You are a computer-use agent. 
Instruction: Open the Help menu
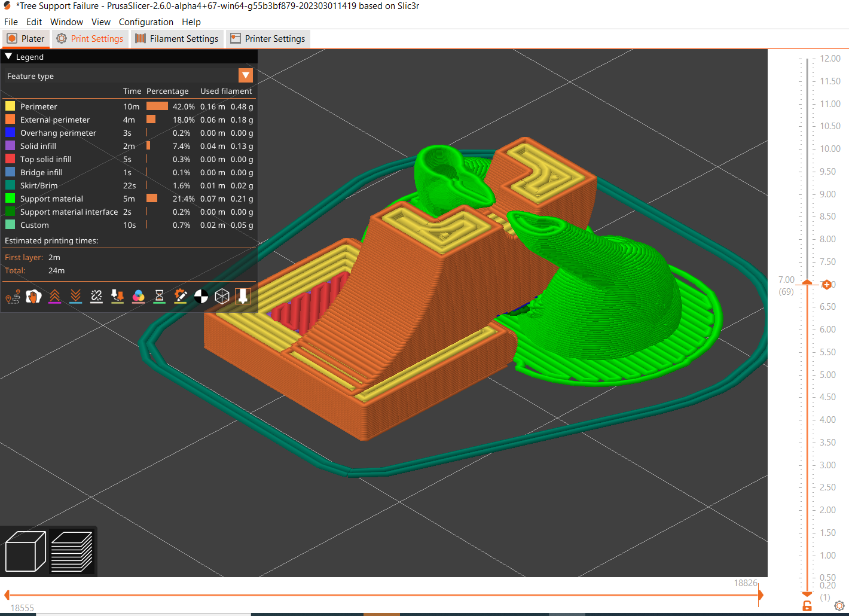coord(191,22)
